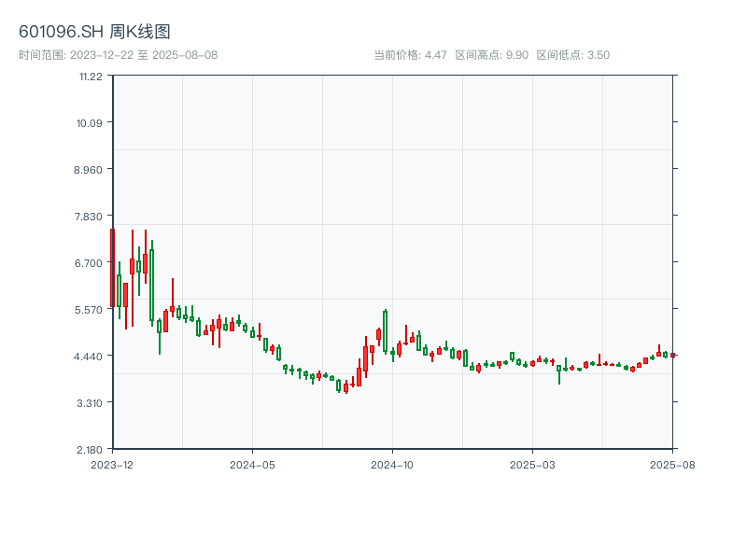The image size is (747, 560).
Task: Click y-axis value 2.180
Action: coord(89,450)
